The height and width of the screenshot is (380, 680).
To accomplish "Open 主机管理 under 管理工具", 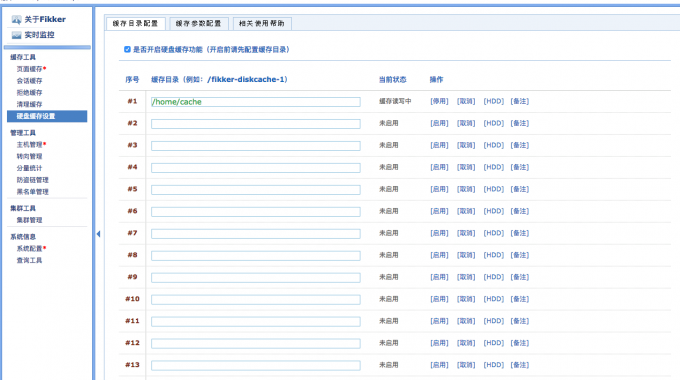I will point(29,144).
